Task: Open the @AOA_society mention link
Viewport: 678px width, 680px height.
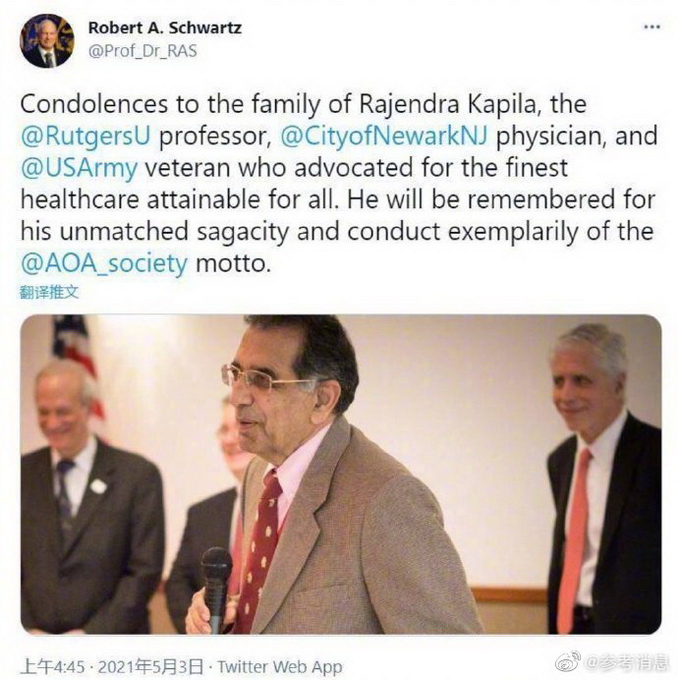Action: point(104,263)
